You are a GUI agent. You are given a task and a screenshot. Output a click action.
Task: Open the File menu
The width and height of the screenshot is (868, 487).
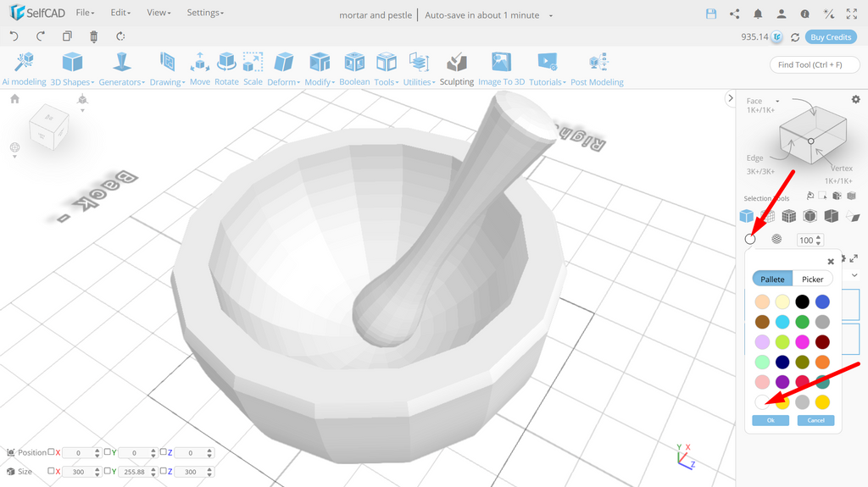coord(85,13)
